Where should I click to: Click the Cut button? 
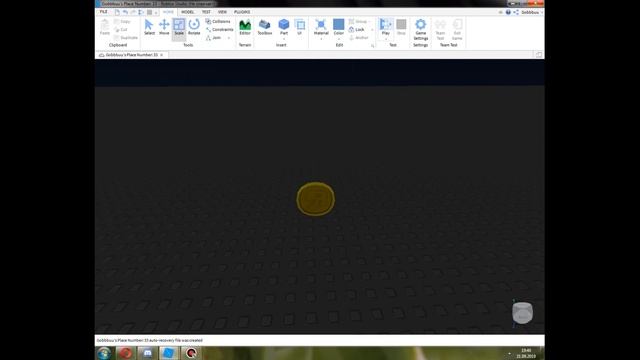[121, 29]
